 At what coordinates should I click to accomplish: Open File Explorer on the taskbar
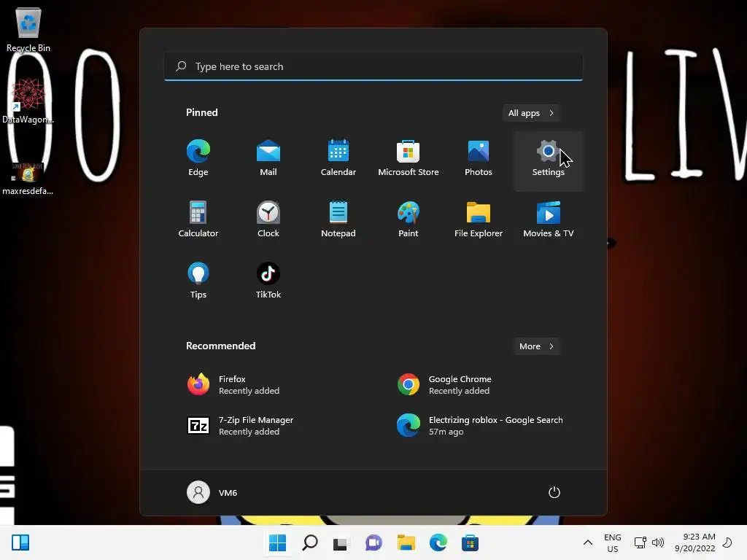[406, 542]
